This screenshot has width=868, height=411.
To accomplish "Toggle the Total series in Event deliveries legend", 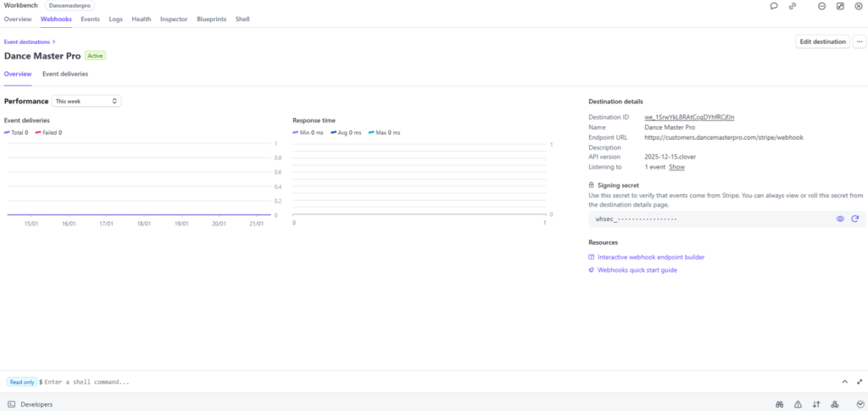I will pyautogui.click(x=17, y=132).
